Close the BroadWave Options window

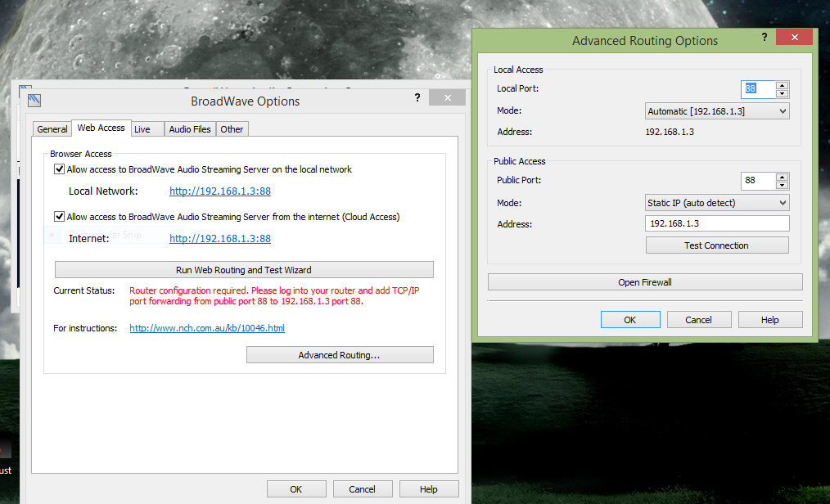[447, 98]
